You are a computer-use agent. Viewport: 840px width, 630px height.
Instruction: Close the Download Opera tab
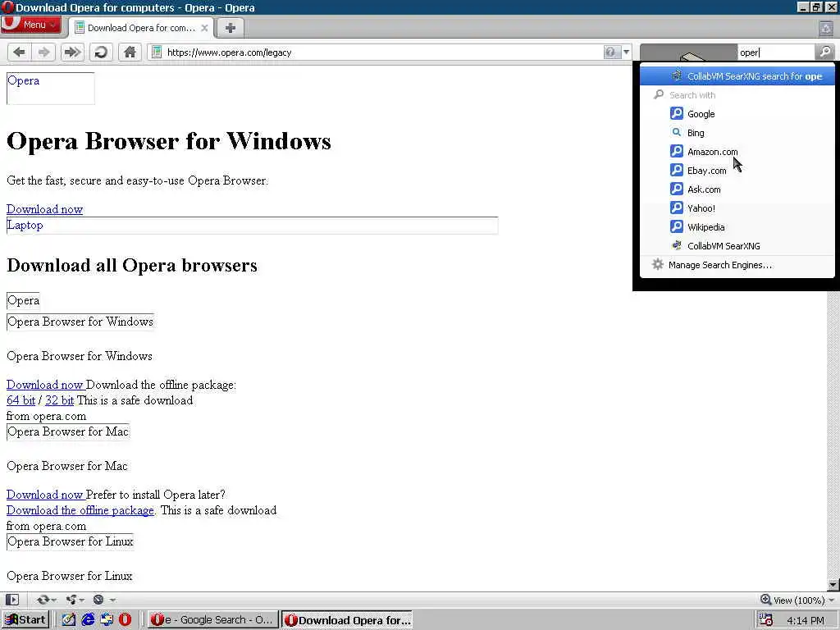click(x=204, y=28)
